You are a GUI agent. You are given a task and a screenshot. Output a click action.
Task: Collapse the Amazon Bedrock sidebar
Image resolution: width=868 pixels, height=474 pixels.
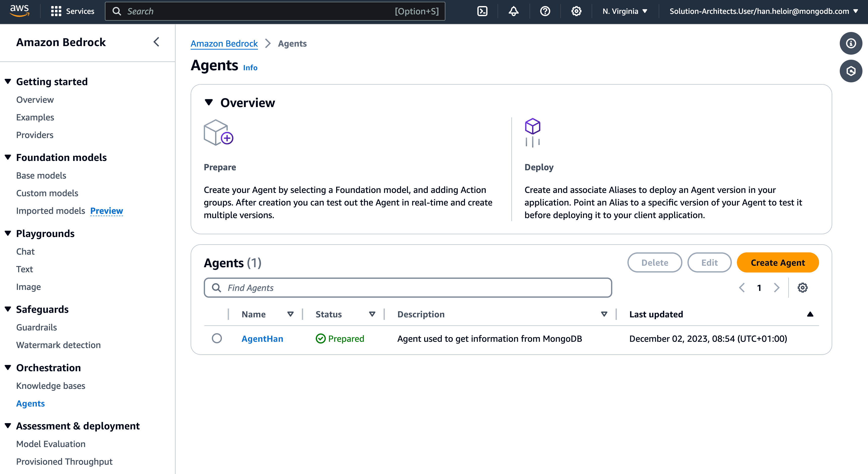[x=156, y=42]
